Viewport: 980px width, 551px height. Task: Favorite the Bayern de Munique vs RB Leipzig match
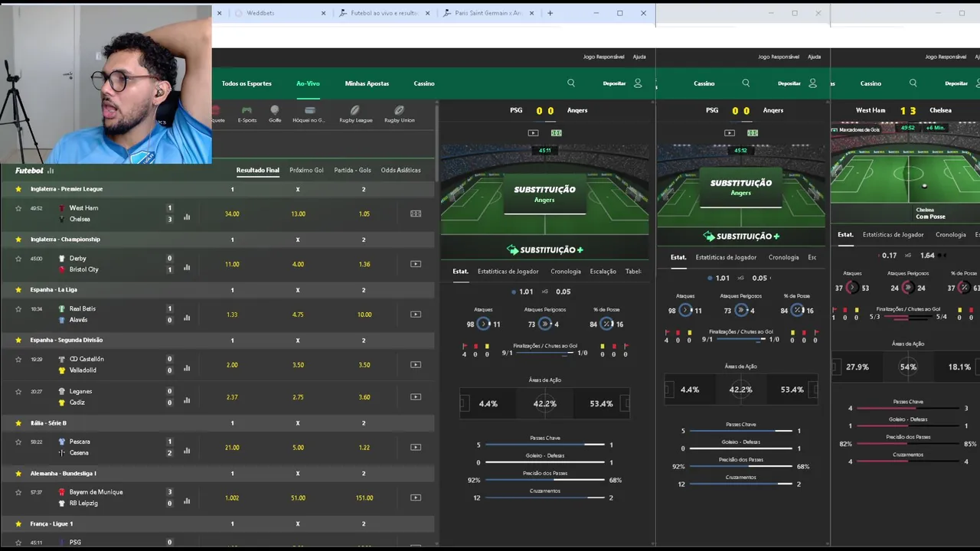pos(18,492)
